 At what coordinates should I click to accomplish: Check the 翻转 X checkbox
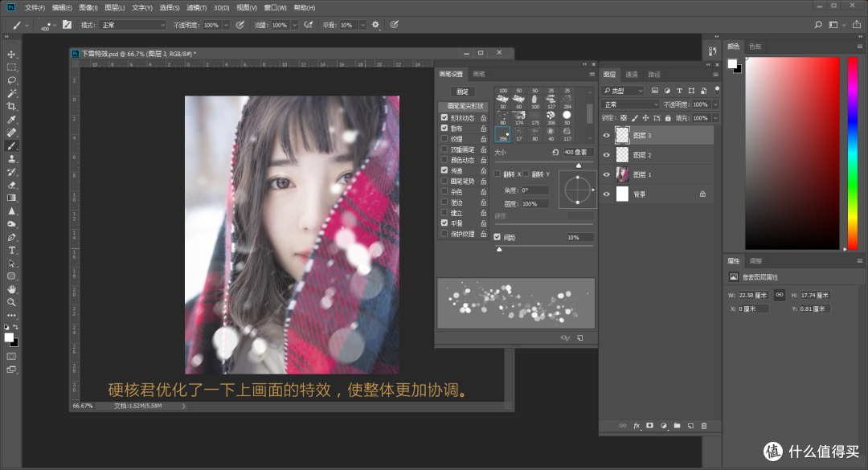[497, 173]
